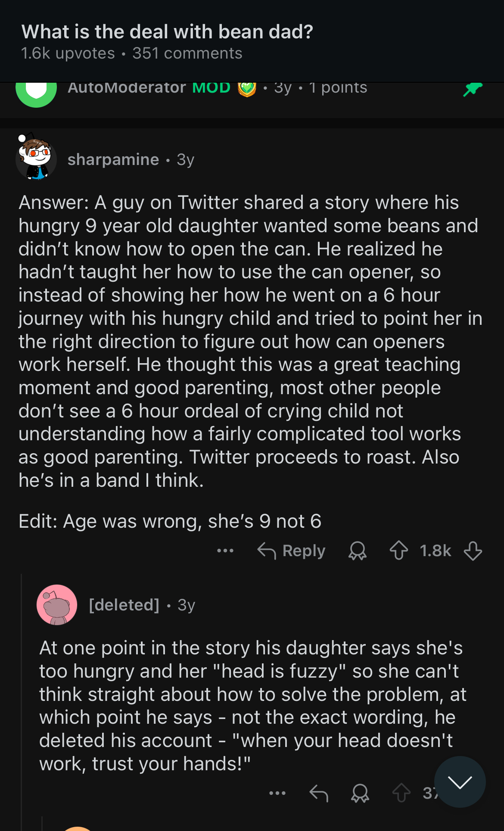Upvote the deleted user's comment
Screen dimensions: 504x831
pos(401,793)
